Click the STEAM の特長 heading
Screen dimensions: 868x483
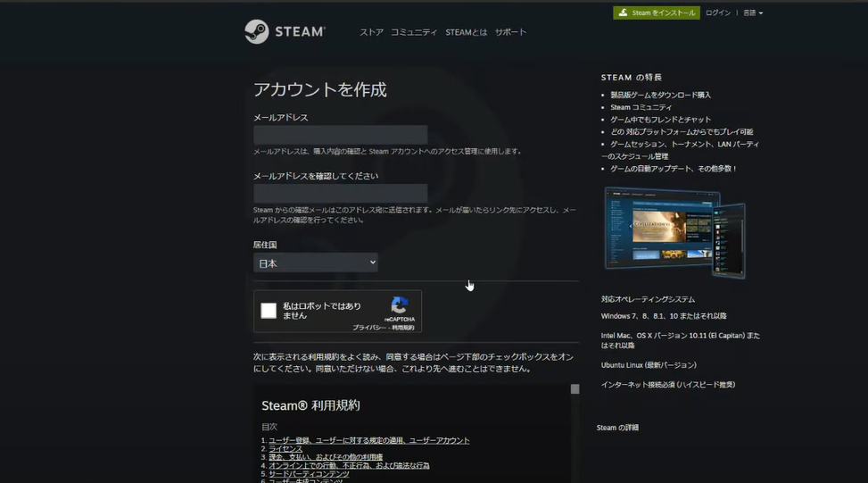pyautogui.click(x=632, y=78)
